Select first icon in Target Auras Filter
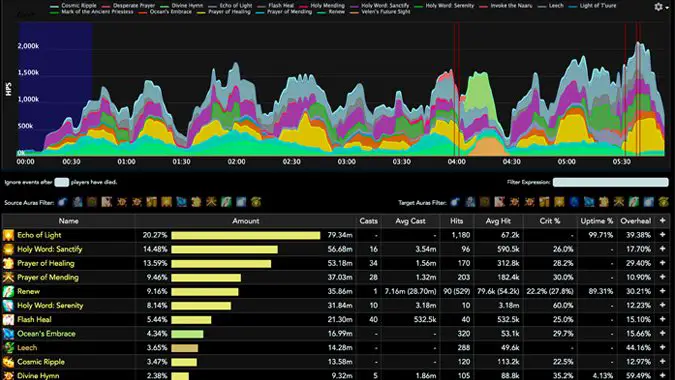This screenshot has height=380, width=675. pos(455,202)
